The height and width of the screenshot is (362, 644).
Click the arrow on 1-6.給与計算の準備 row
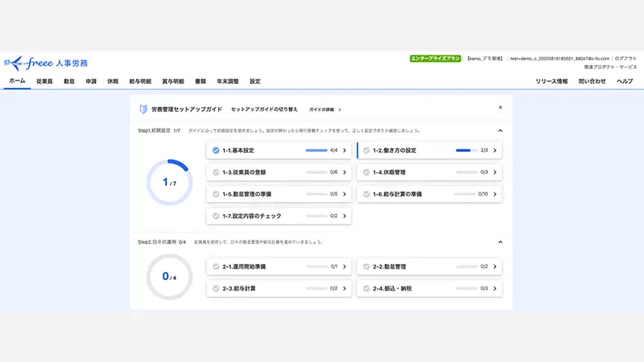pyautogui.click(x=494, y=194)
